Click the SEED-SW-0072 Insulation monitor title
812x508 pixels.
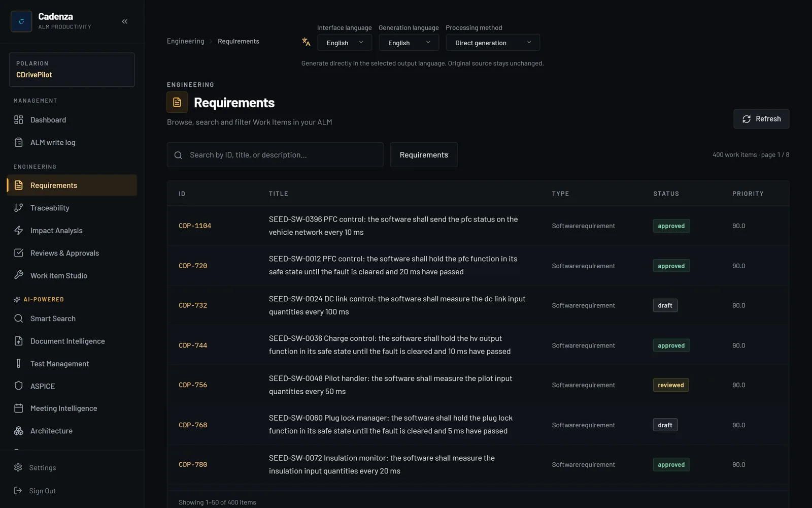(x=382, y=464)
